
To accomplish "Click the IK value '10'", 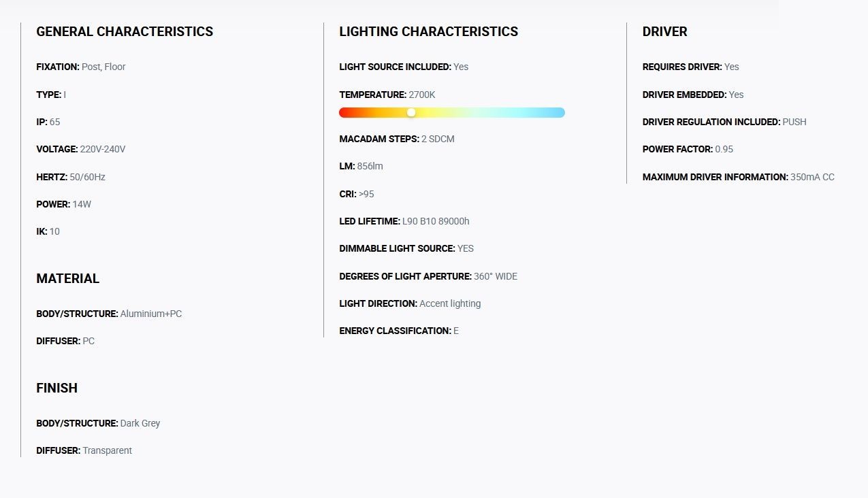I will coord(54,231).
